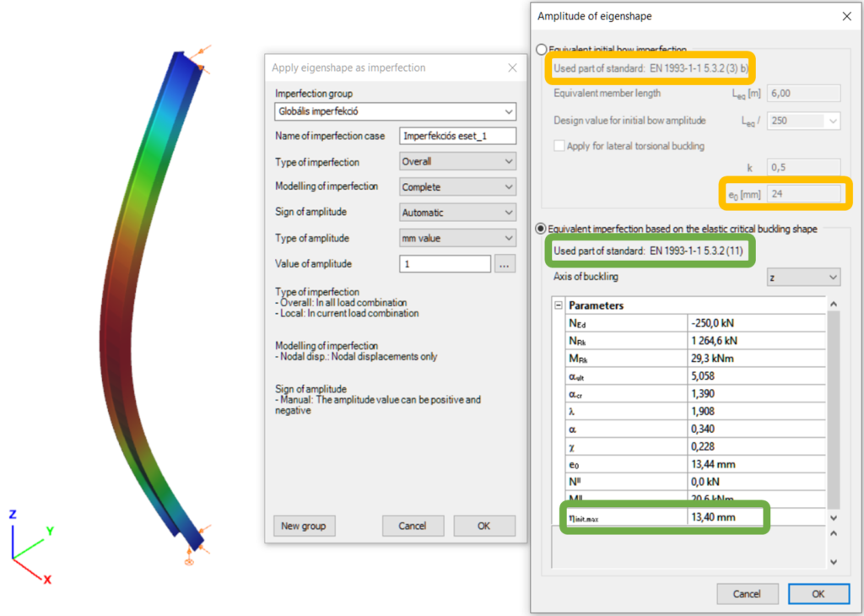This screenshot has width=864, height=616.
Task: Select the e0 value 13,44 mm
Action: [757, 464]
